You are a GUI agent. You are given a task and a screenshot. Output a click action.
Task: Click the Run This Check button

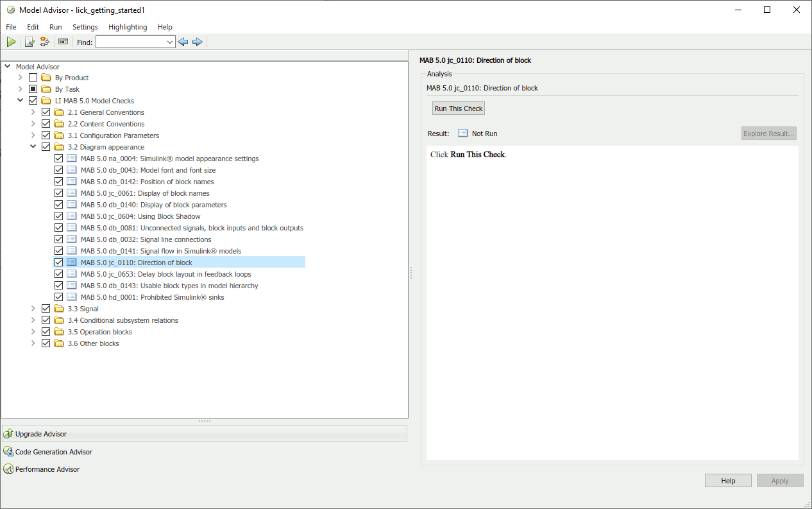tap(459, 108)
